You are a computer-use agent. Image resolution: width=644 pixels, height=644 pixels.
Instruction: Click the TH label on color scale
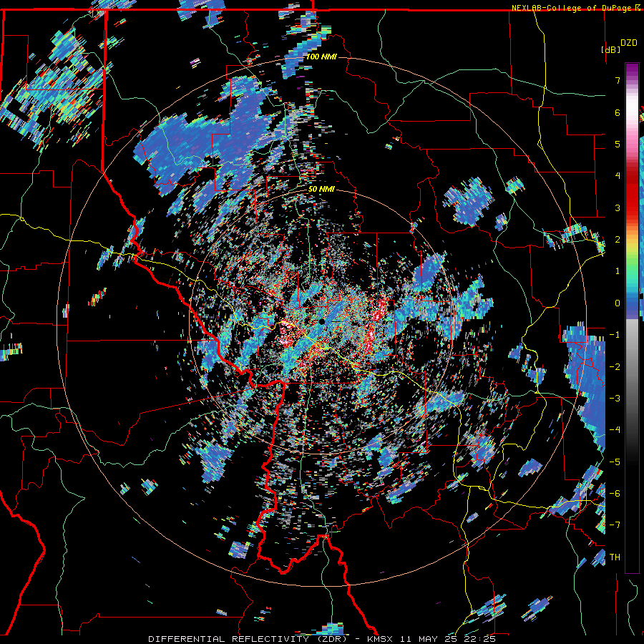coord(615,557)
